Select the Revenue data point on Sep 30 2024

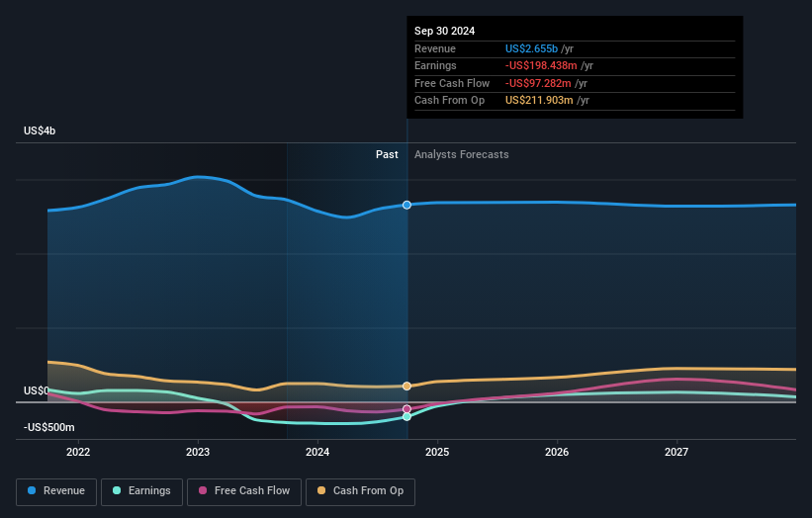[407, 205]
